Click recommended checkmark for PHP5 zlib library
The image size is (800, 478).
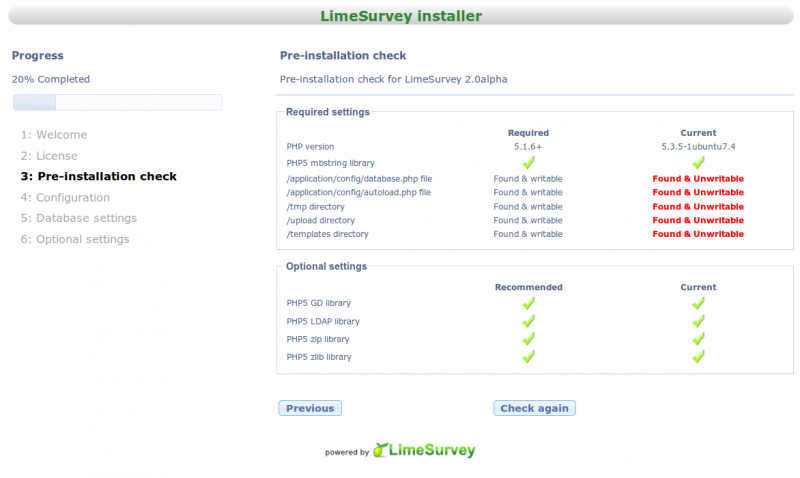[x=528, y=356]
